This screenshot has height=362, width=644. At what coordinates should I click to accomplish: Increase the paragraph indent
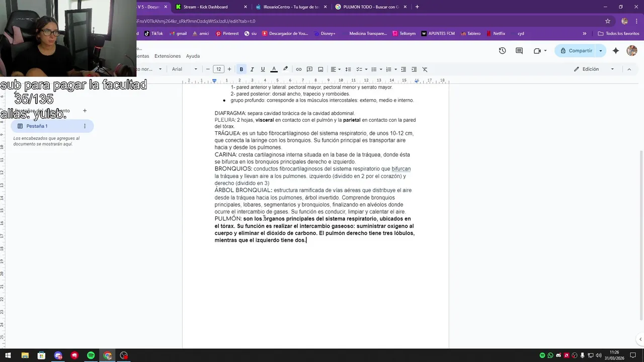tap(414, 69)
